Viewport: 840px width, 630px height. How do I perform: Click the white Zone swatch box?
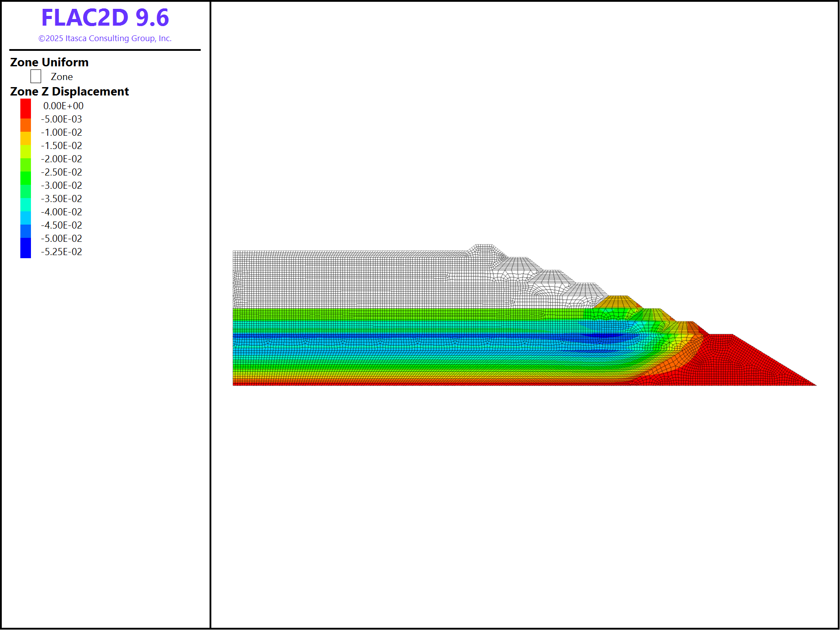pos(36,76)
